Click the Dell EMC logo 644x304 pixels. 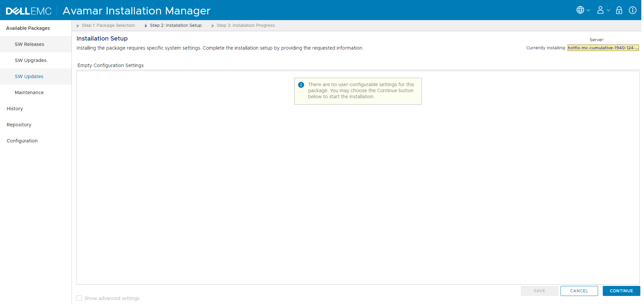point(29,10)
